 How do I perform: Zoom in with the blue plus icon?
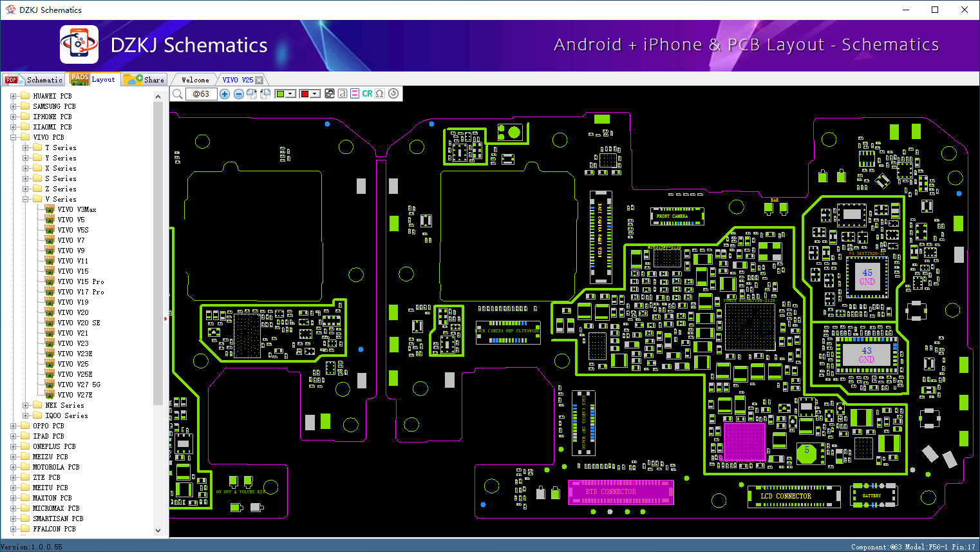pos(225,94)
